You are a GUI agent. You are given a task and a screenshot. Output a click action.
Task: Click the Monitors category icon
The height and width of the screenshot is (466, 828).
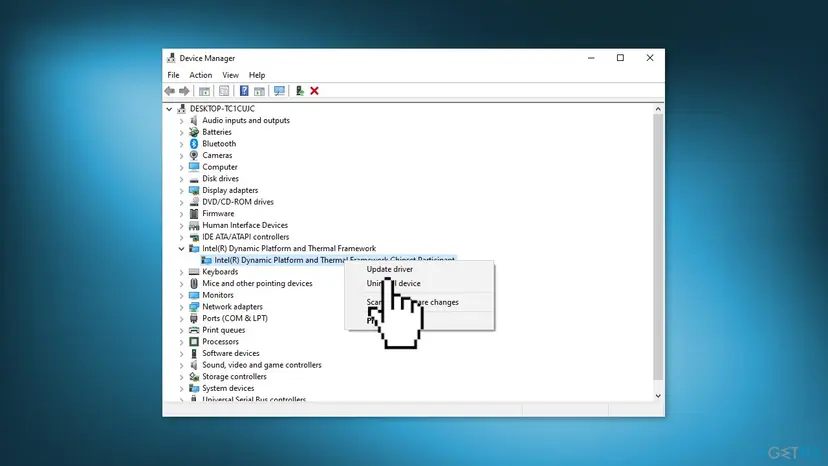[x=194, y=295]
